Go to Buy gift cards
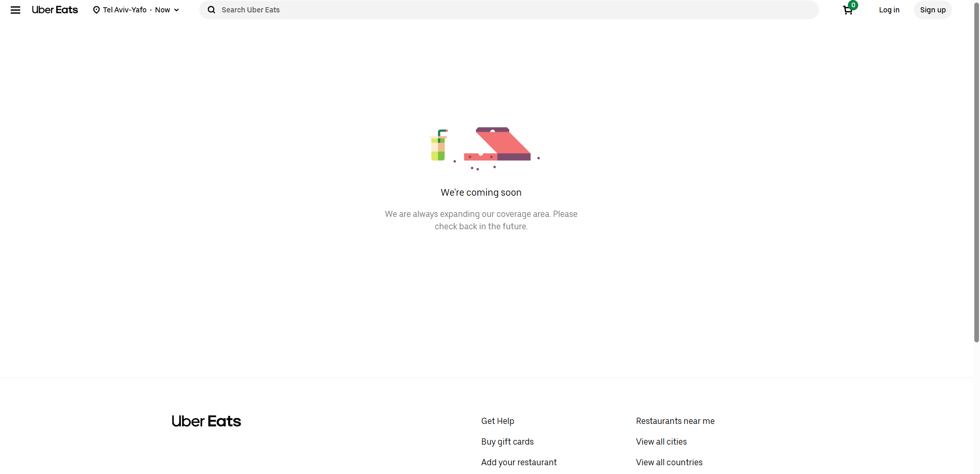The height and width of the screenshot is (474, 980). (507, 442)
